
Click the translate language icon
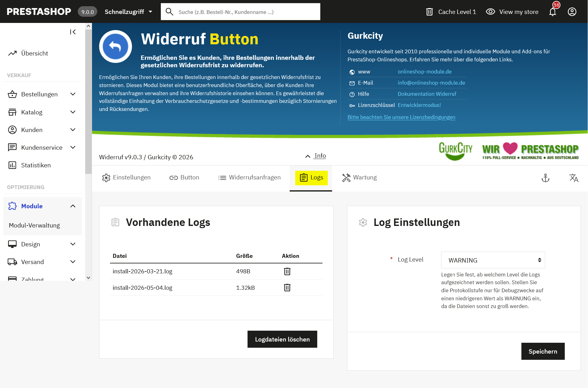pos(574,178)
